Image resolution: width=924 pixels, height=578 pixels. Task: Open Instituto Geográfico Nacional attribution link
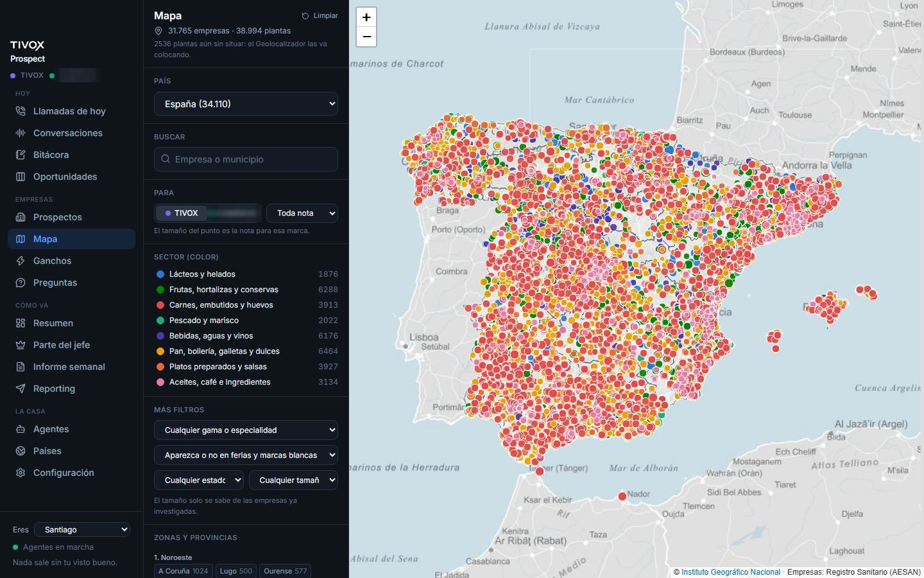(731, 572)
